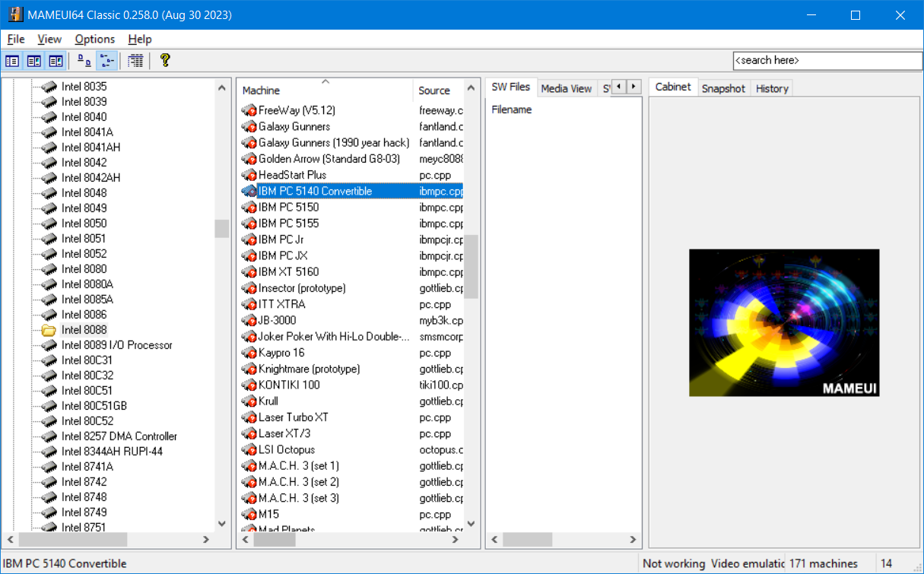
Task: Switch to the Cabinet tab
Action: (x=673, y=87)
